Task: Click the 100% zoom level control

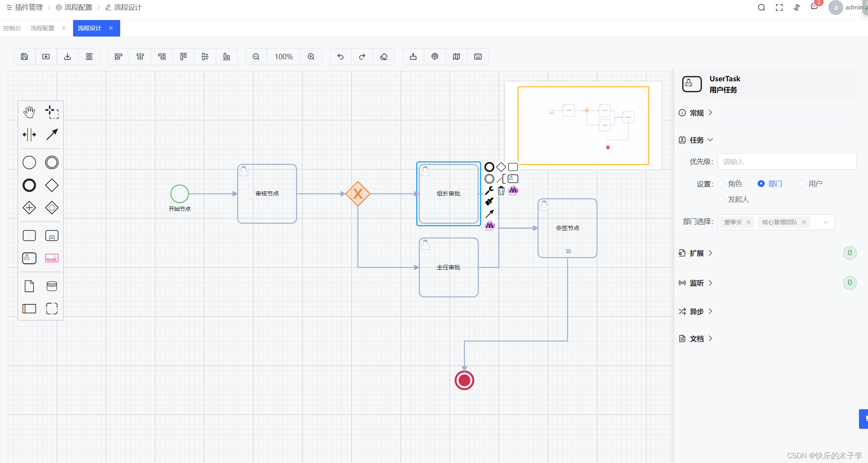Action: (283, 57)
